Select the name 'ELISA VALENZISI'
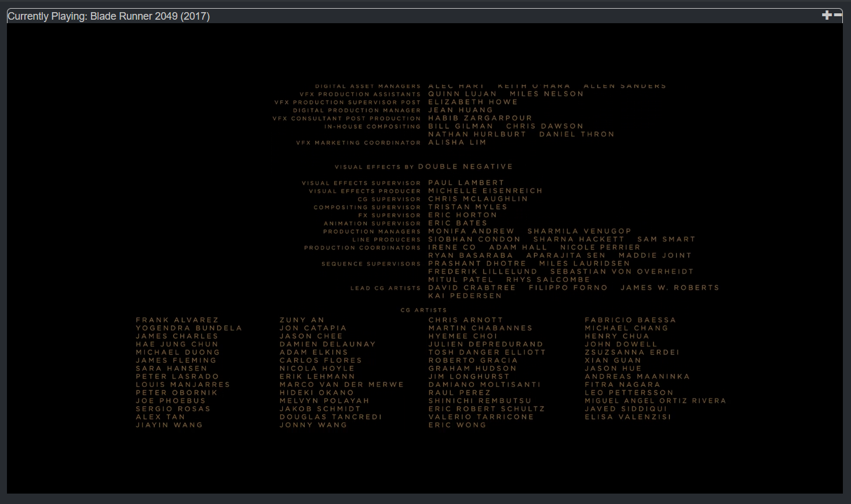 pos(628,417)
